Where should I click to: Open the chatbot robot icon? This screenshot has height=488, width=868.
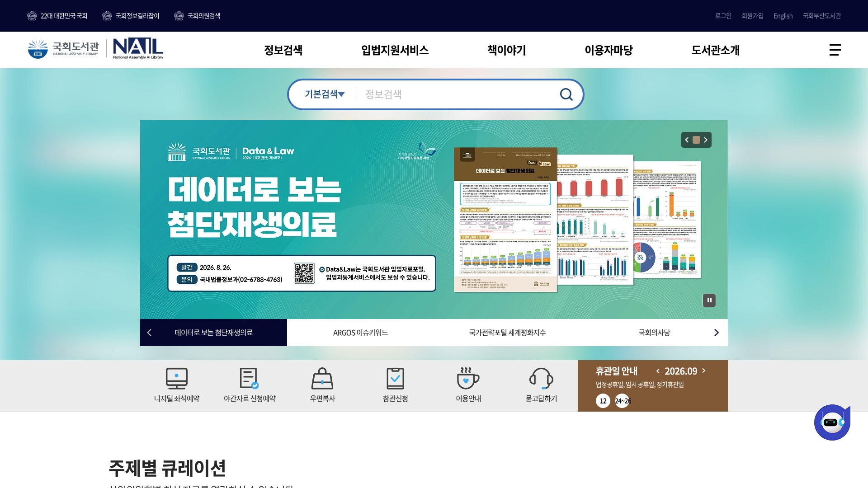[x=832, y=422]
